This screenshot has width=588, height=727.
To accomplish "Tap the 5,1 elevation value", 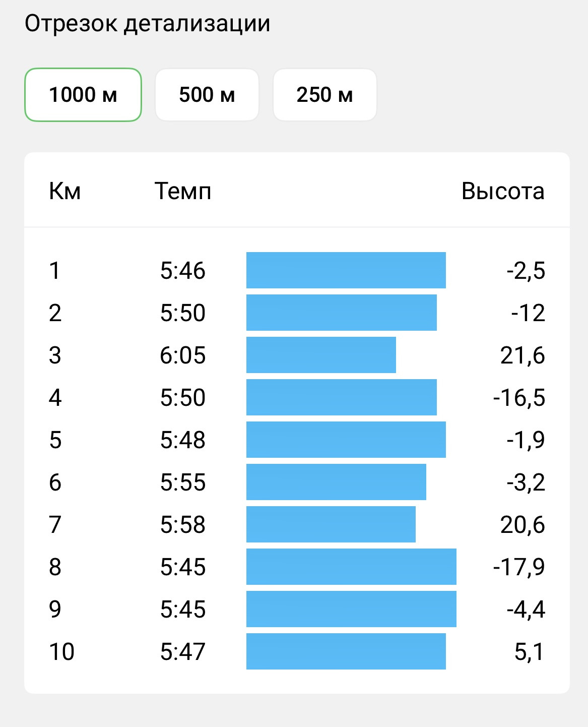I will click(530, 652).
